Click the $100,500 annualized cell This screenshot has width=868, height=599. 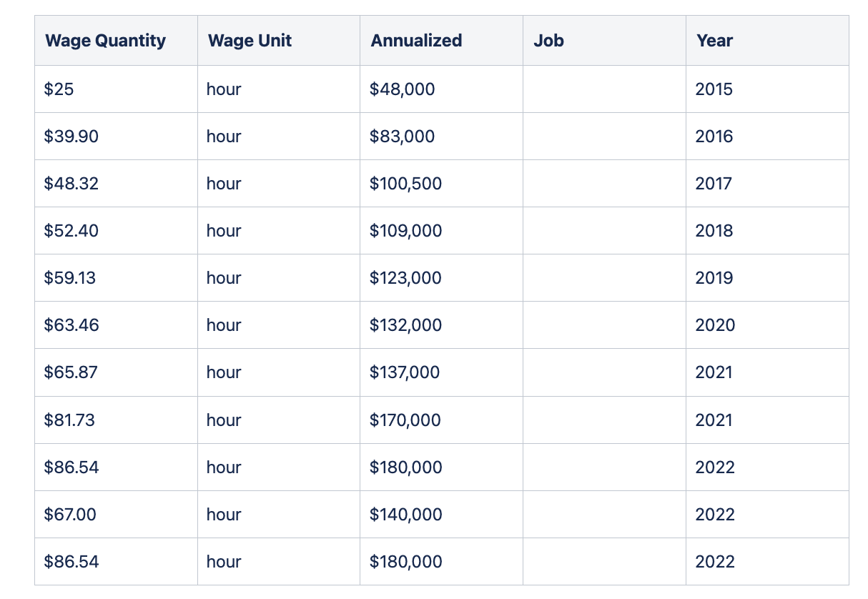click(x=405, y=184)
